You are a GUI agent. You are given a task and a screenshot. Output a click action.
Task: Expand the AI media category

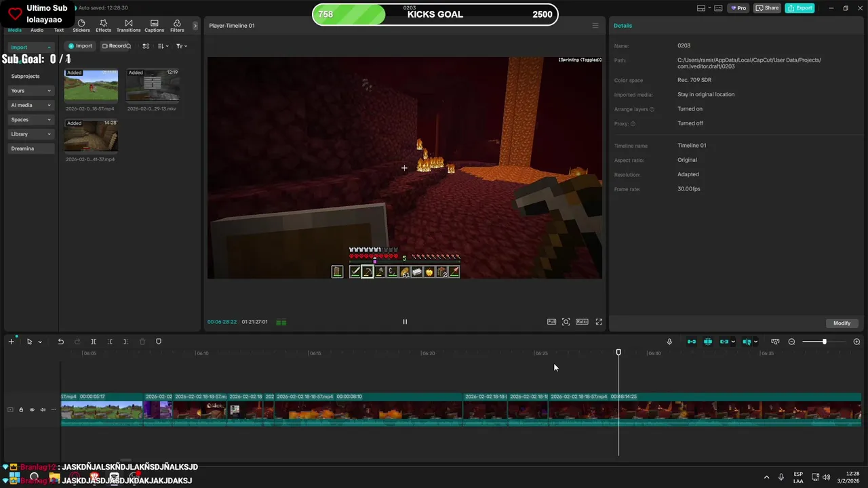(x=31, y=105)
